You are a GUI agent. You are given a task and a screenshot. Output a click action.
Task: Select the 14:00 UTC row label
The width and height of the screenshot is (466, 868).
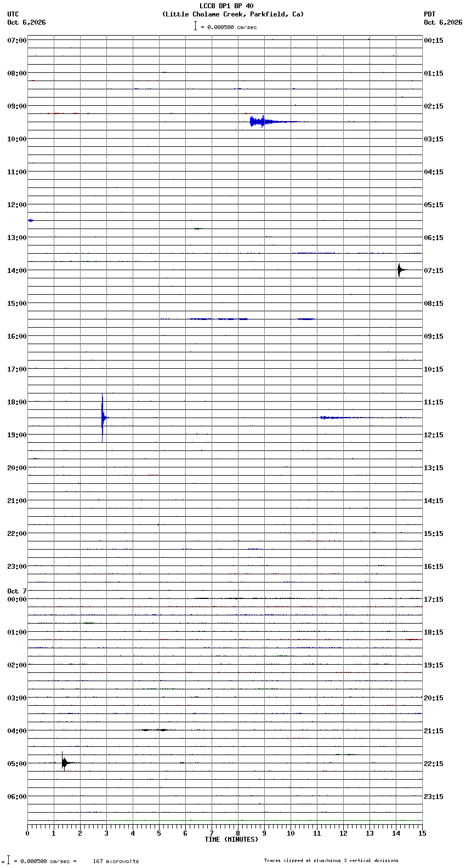[17, 271]
